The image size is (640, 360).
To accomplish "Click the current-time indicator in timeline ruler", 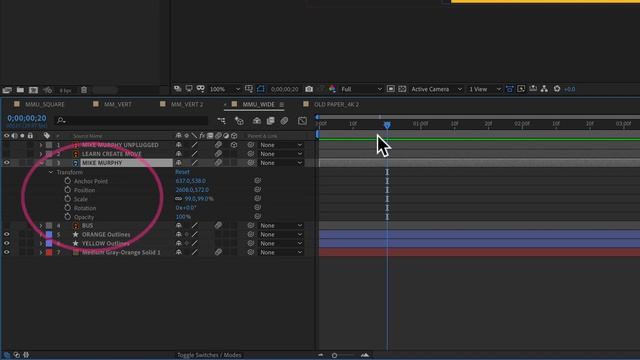I will tap(387, 124).
